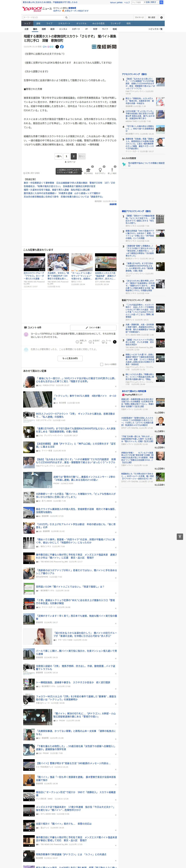Click the magnifier icon in keyword search
186x868 pixels.
point(66,18)
